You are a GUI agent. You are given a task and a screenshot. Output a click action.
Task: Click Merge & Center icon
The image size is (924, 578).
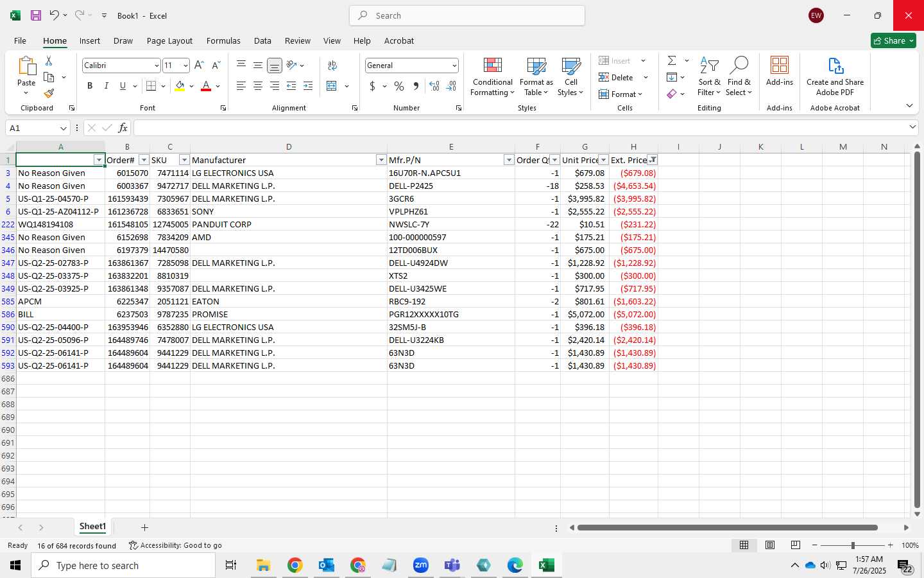[x=332, y=86]
